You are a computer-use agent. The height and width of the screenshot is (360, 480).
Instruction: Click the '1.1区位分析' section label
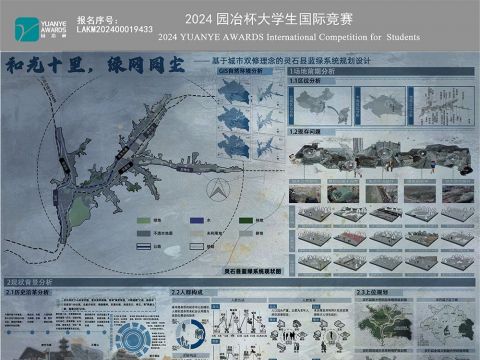pyautogui.click(x=305, y=81)
